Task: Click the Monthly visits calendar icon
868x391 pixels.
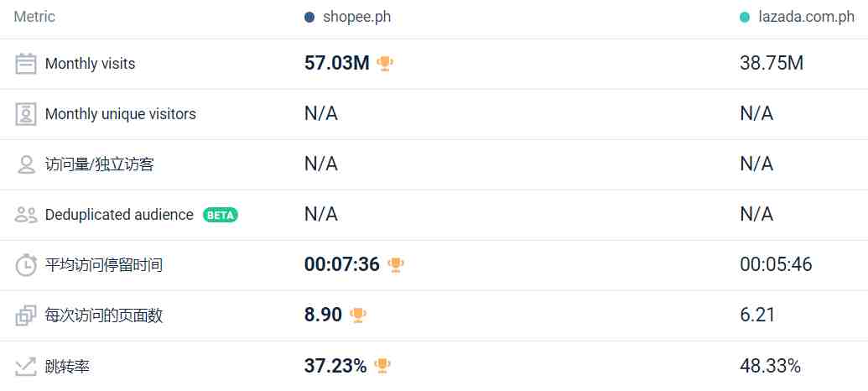Action: pyautogui.click(x=25, y=64)
